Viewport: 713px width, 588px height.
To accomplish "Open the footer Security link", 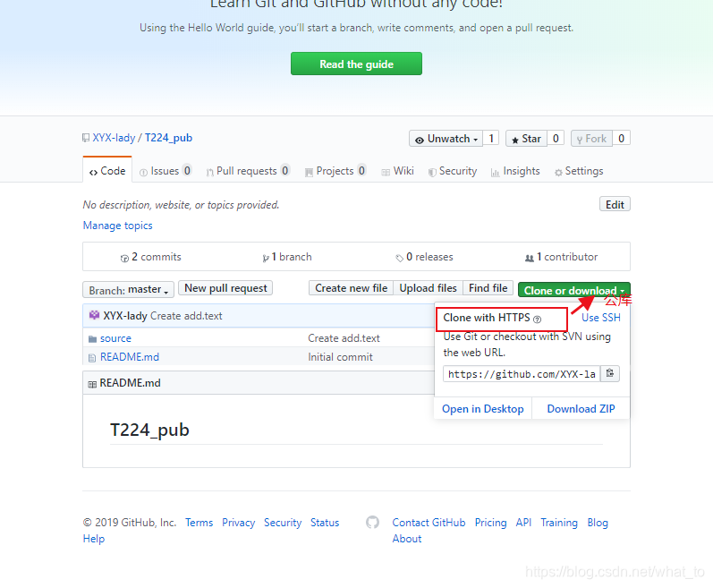I will [x=283, y=523].
